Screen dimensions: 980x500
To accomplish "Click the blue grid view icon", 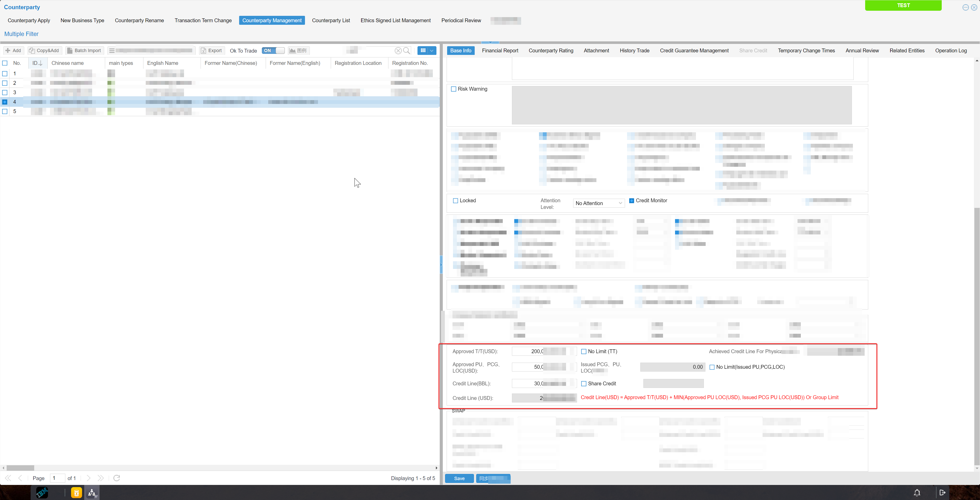I will click(x=423, y=51).
